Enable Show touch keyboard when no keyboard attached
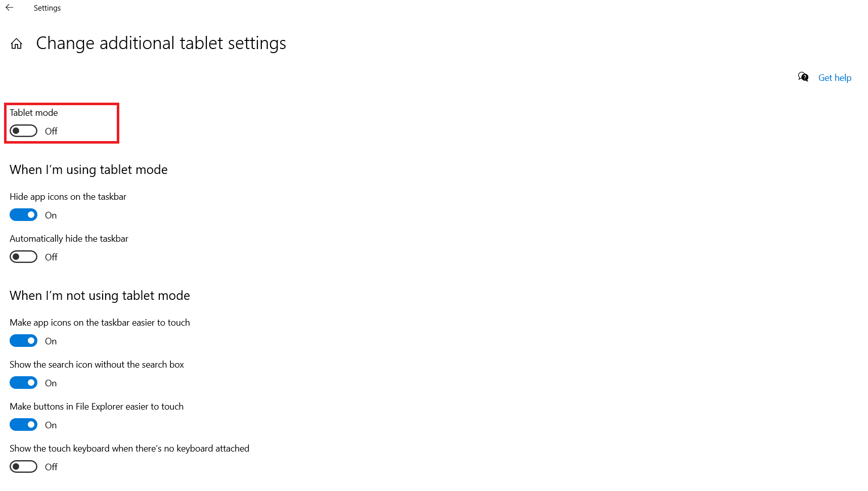This screenshot has width=868, height=491. [23, 466]
